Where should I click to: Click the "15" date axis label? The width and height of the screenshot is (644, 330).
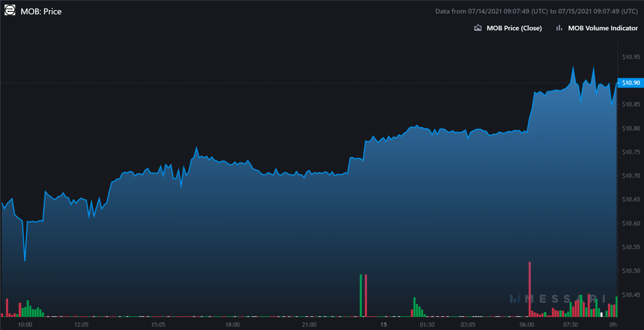(384, 325)
